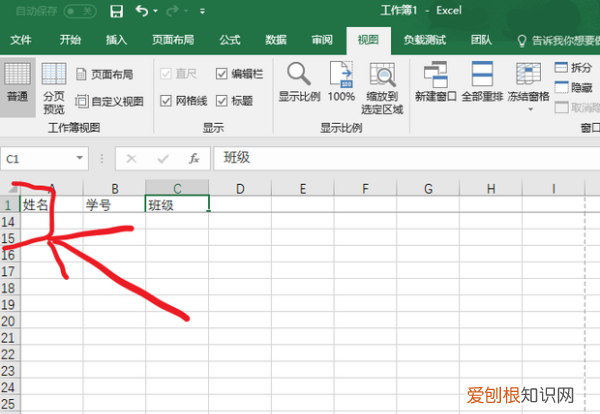The width and height of the screenshot is (600, 414).
Task: Click the 隐藏 hide window button
Action: pyautogui.click(x=573, y=88)
